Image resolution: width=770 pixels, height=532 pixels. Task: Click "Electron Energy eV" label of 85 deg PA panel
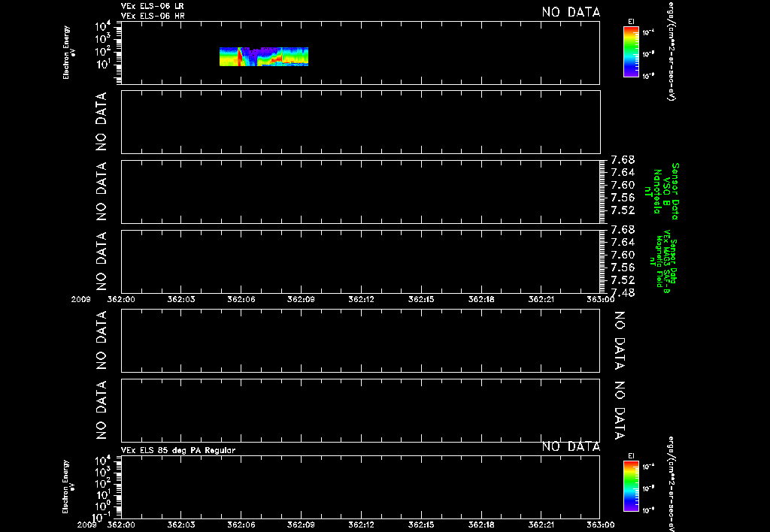(x=68, y=487)
